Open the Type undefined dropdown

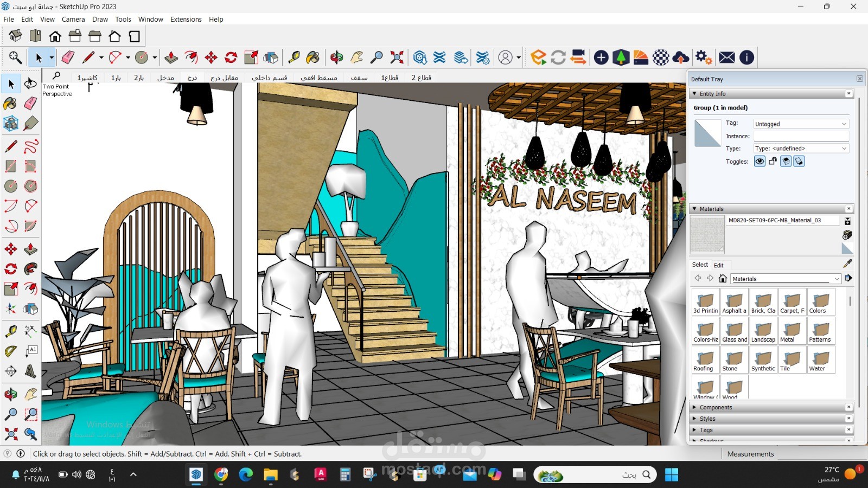click(x=801, y=148)
